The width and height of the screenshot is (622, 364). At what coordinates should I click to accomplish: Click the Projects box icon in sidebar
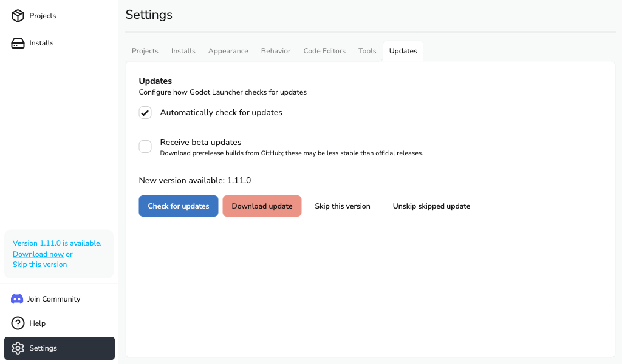18,16
